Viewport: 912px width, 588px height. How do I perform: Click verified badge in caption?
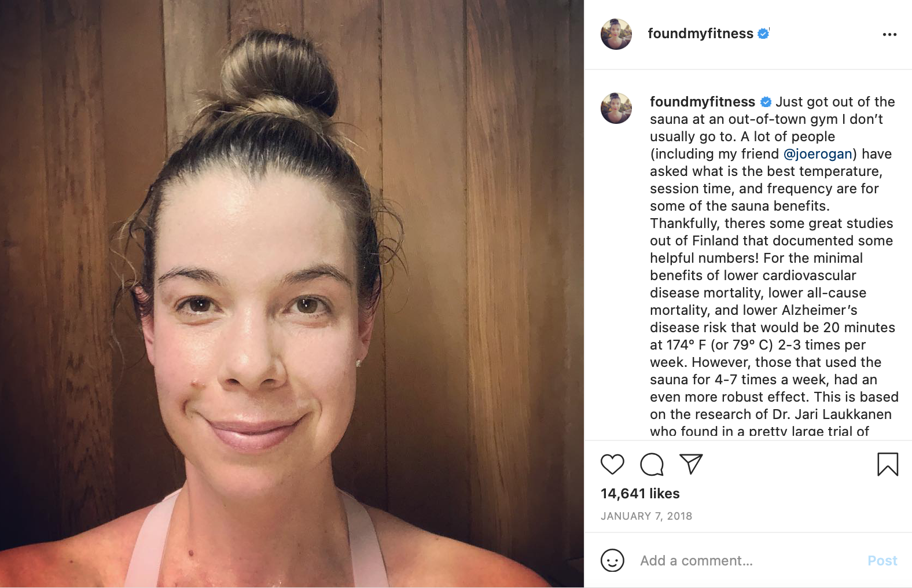[766, 102]
